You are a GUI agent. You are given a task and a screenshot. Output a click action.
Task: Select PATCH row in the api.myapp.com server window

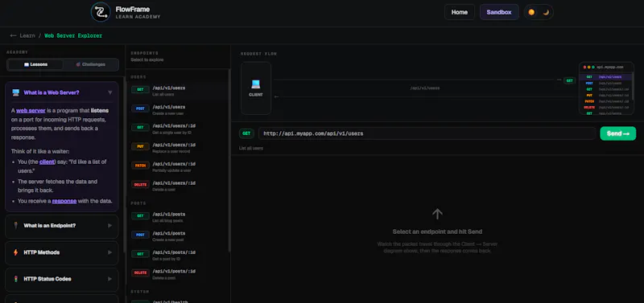pos(606,101)
